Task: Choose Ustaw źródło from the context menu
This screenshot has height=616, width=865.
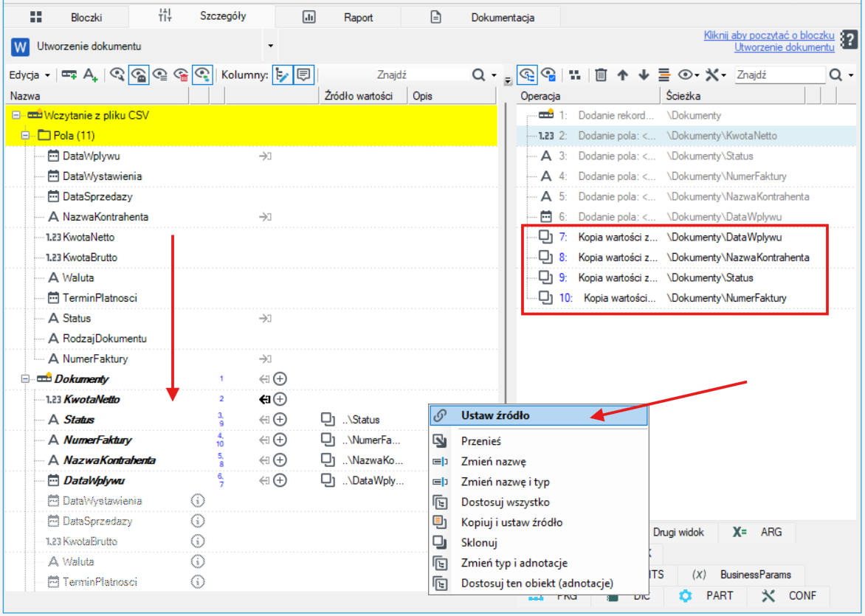Action: tap(539, 415)
